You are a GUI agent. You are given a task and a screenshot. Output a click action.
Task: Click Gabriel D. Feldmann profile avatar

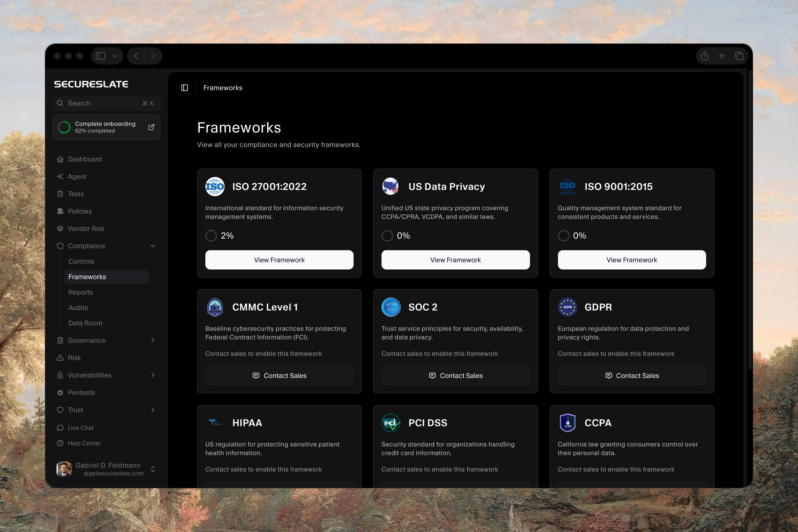pyautogui.click(x=64, y=469)
